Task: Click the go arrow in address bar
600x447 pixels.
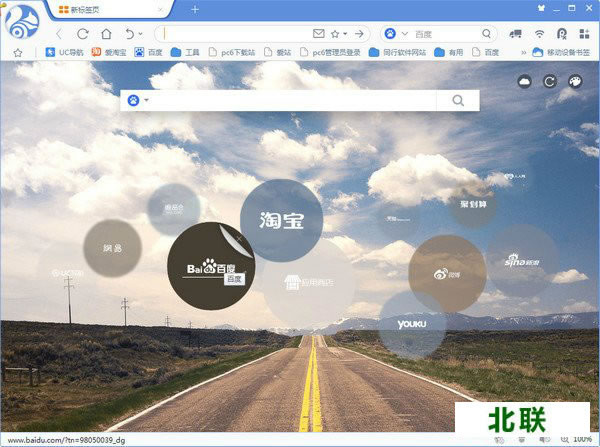Action: (x=359, y=34)
